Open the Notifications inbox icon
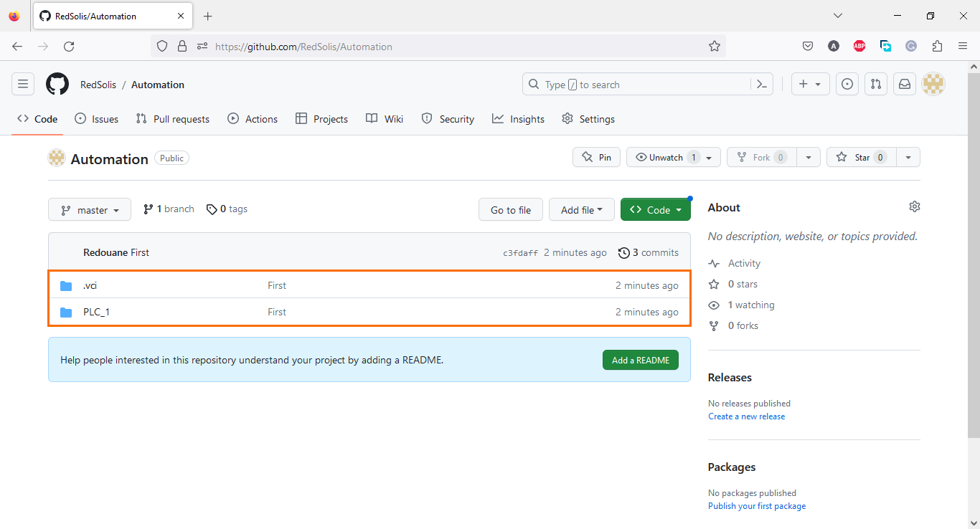 pyautogui.click(x=905, y=84)
